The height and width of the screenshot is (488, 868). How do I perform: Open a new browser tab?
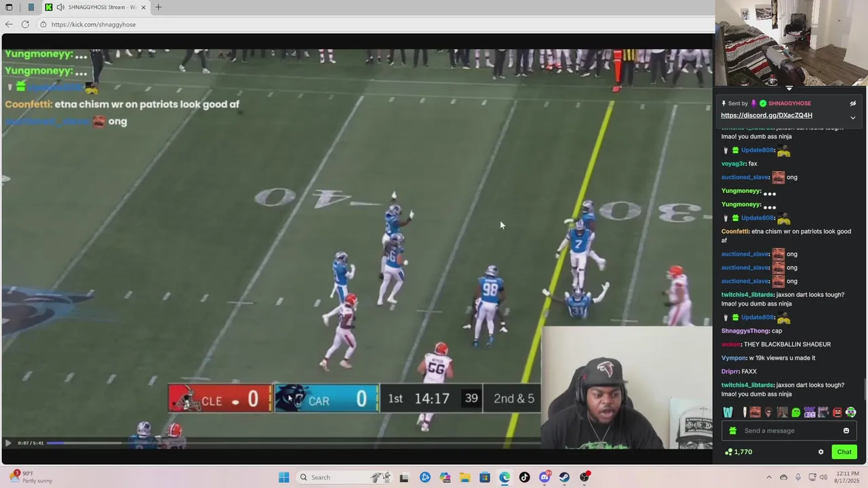click(x=158, y=7)
